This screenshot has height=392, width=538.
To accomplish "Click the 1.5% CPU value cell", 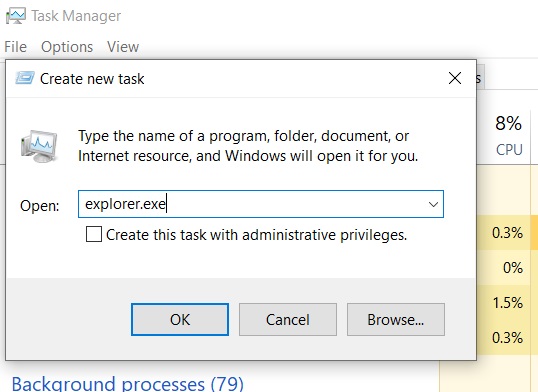I will pyautogui.click(x=507, y=303).
